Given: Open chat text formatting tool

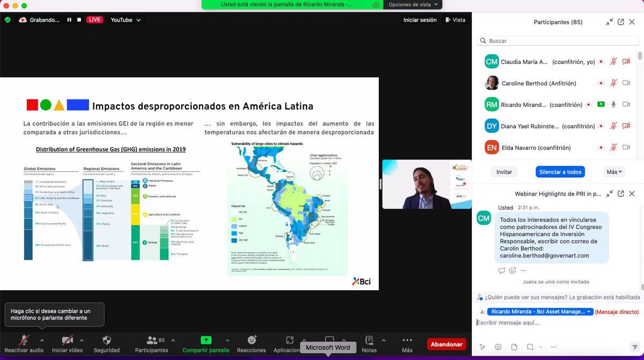Looking at the screenshot, I should [x=482, y=347].
